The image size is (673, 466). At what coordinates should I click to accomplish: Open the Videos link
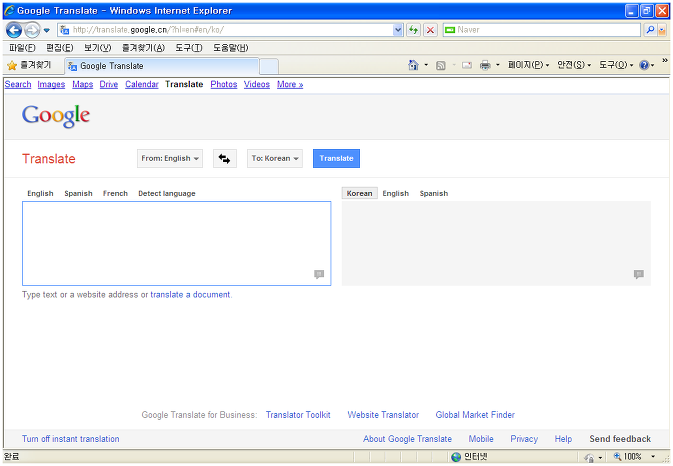[x=257, y=85]
